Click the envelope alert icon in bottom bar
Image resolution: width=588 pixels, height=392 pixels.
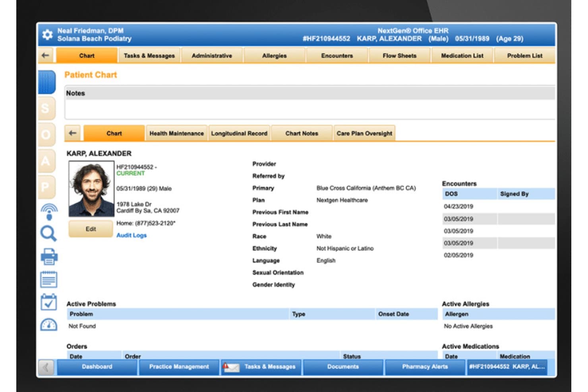click(x=231, y=367)
